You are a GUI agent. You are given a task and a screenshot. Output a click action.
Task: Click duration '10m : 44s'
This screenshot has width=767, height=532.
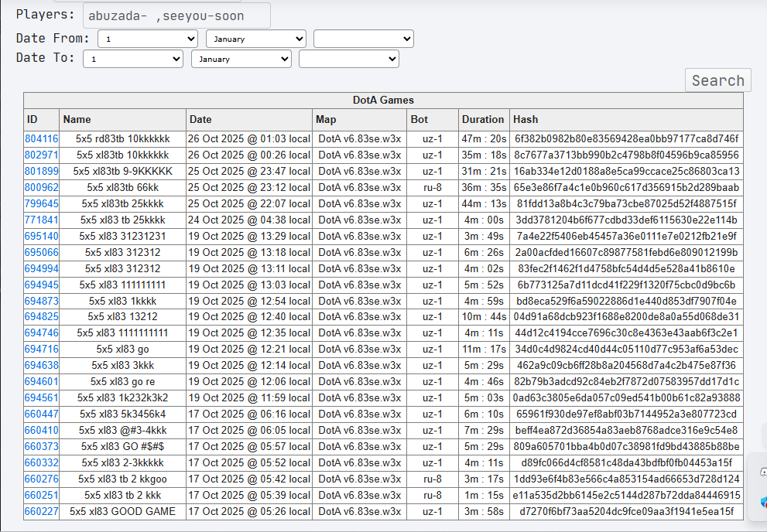484,316
